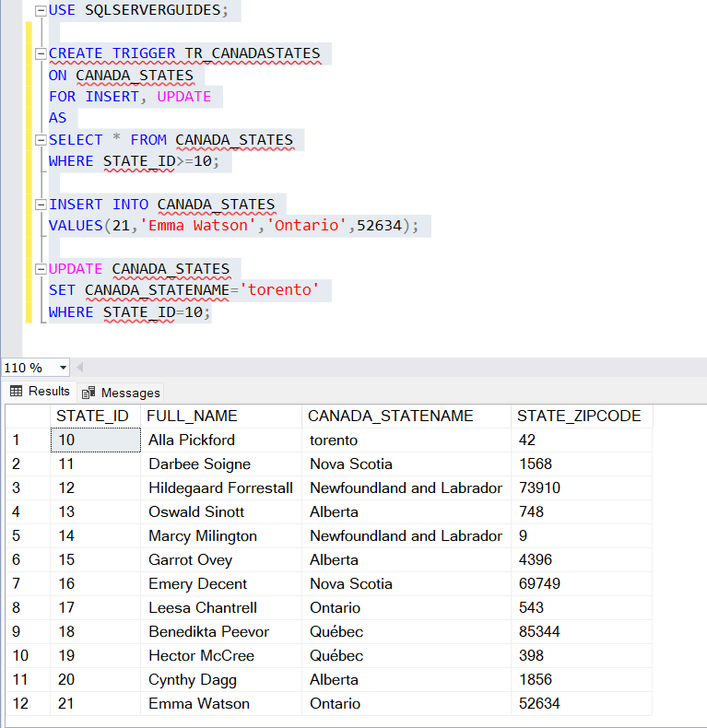This screenshot has width=707, height=728.
Task: Click the 'Leesa Chantrell' cell
Action: point(221,608)
